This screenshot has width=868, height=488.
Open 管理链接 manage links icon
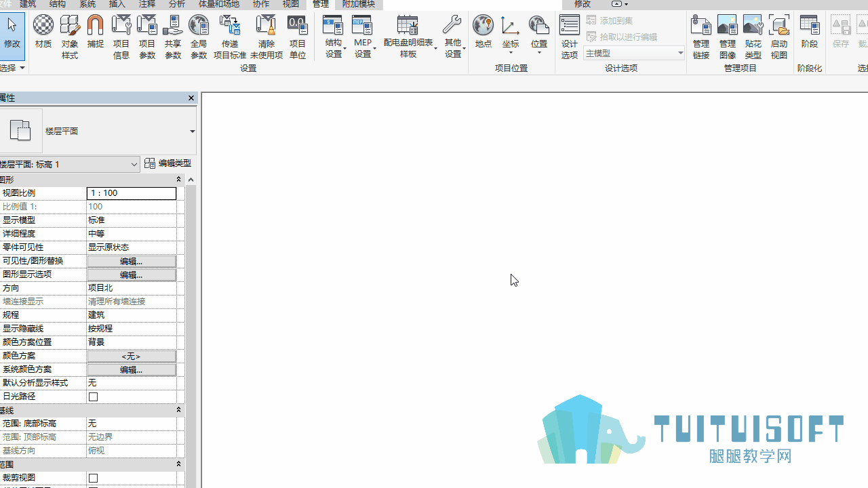click(701, 37)
